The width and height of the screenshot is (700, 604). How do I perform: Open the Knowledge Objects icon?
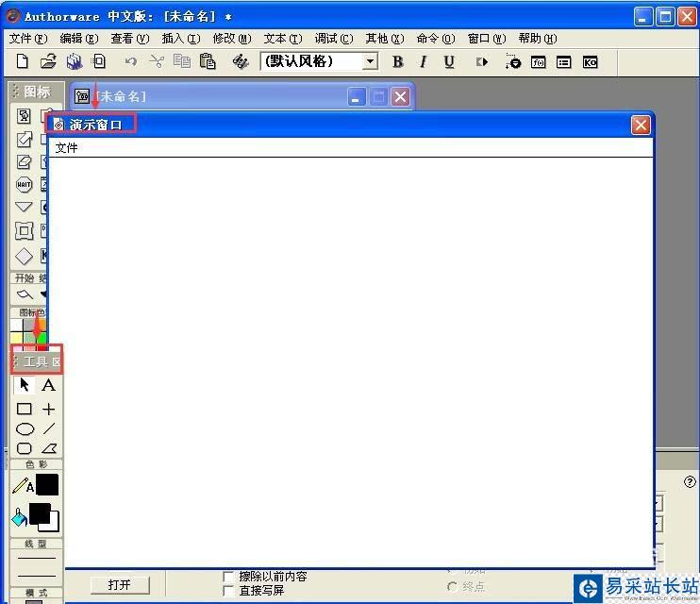(x=590, y=62)
